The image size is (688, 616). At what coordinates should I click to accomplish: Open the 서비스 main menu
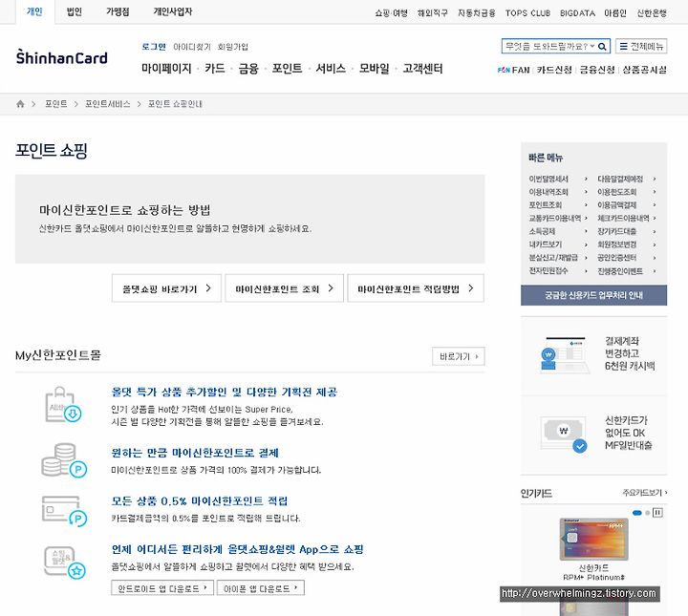pos(331,69)
